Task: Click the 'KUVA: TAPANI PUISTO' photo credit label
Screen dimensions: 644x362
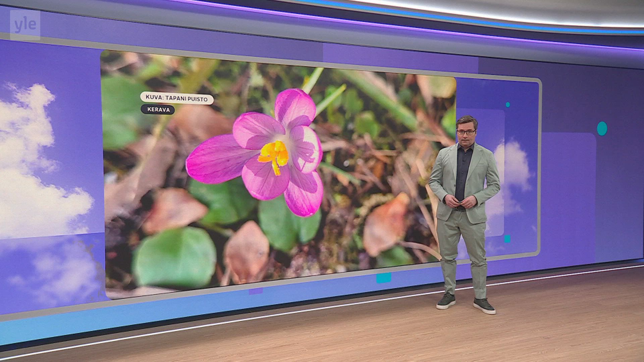Action: tap(177, 99)
